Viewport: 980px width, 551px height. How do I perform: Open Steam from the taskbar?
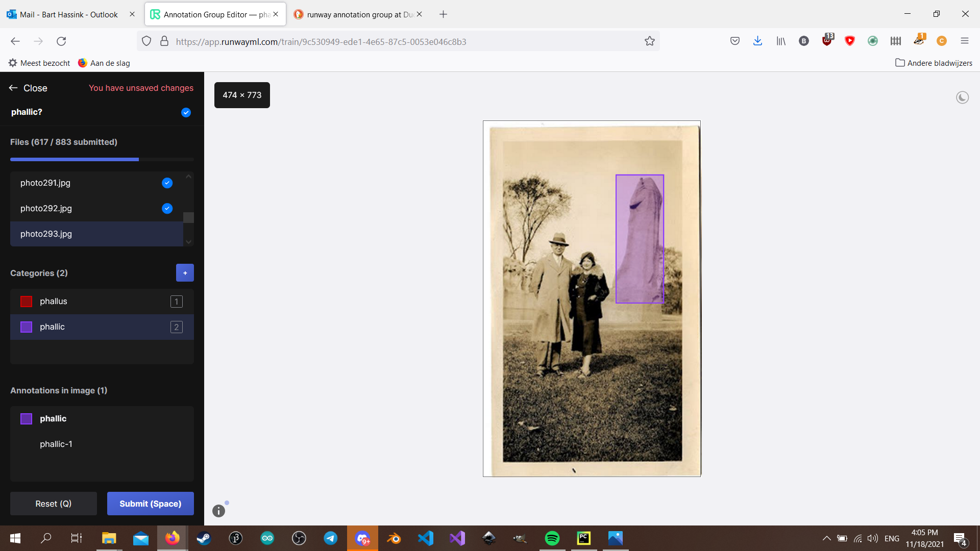point(204,538)
